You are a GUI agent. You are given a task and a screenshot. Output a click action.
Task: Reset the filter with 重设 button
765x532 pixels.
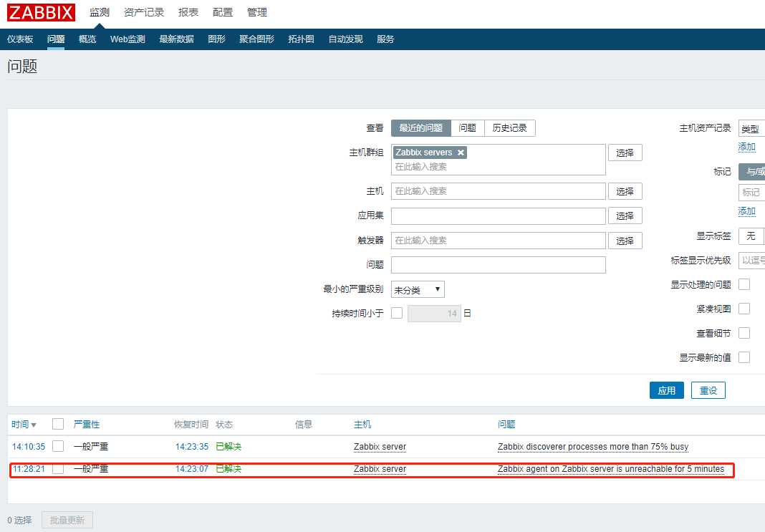[708, 390]
